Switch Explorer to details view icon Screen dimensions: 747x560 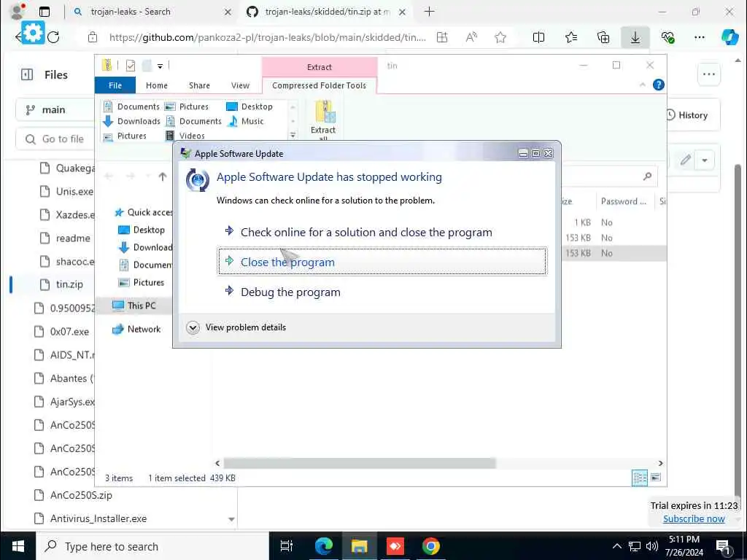pos(639,478)
